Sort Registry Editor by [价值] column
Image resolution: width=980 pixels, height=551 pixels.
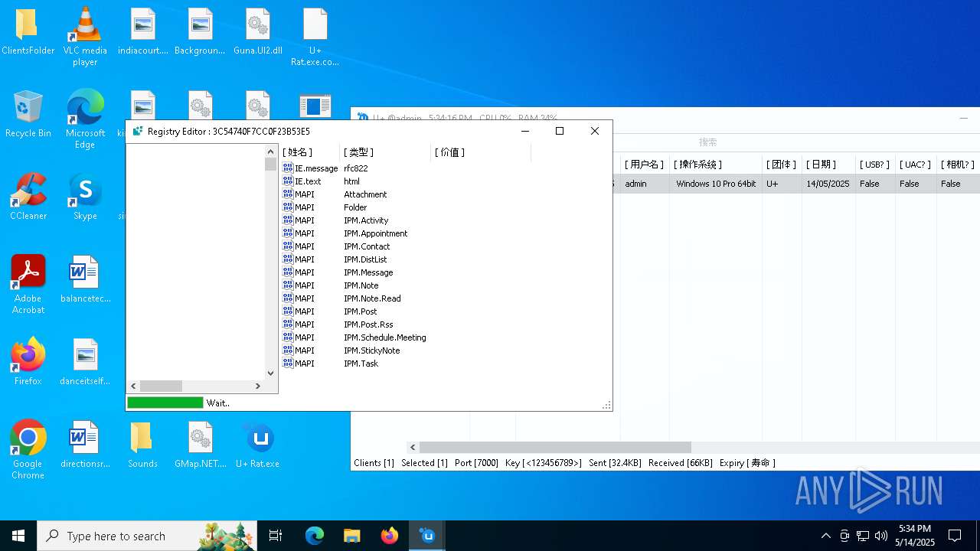point(481,152)
